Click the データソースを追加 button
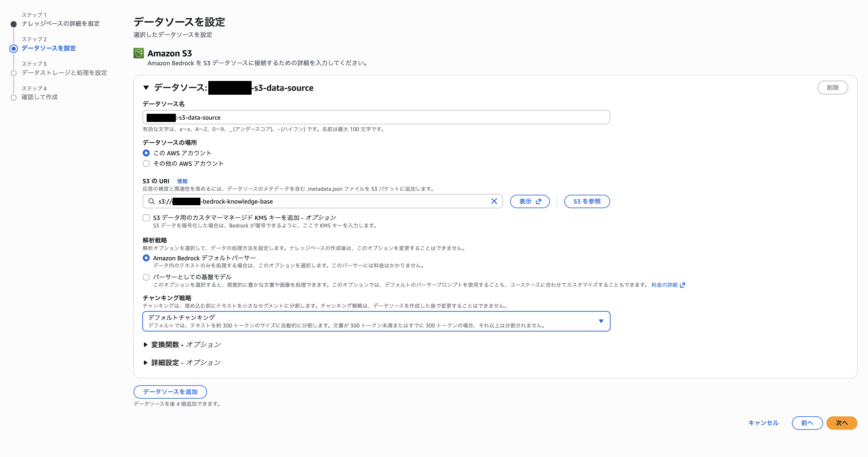This screenshot has width=868, height=457. point(170,392)
